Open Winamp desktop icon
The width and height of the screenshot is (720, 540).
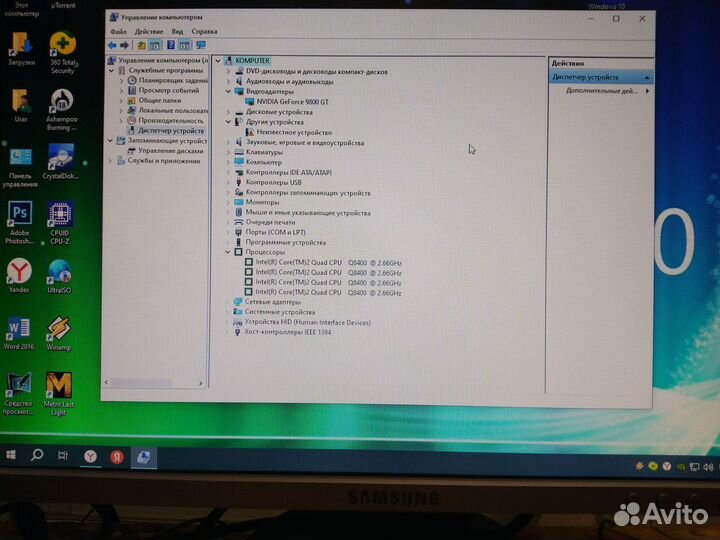pos(59,333)
